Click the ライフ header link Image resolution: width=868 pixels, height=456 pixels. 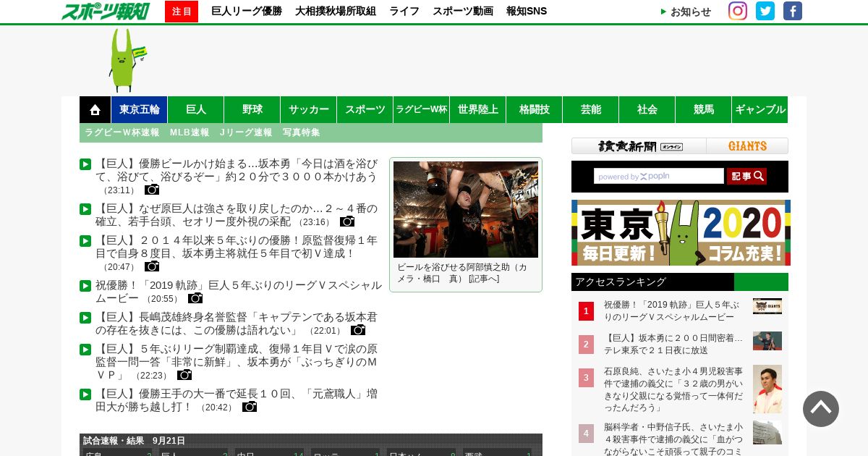[x=404, y=12]
